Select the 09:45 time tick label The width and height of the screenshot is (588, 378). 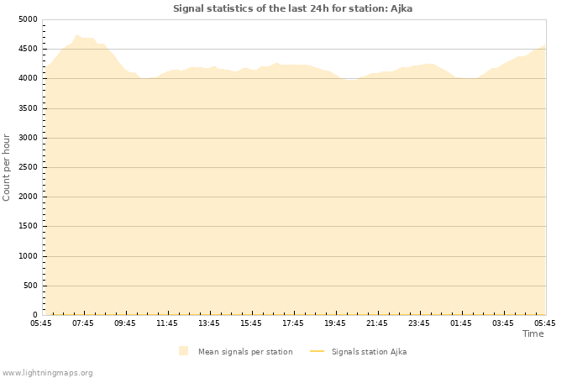(125, 323)
